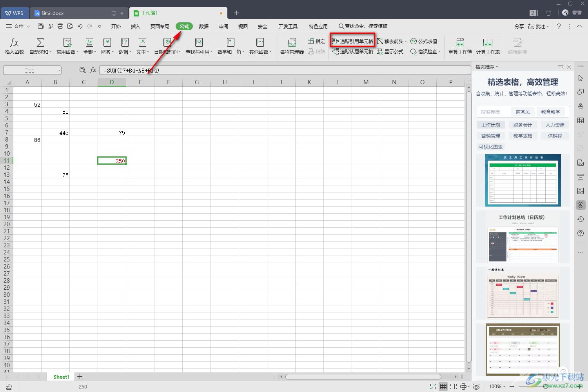588x392 pixels.
Task: Expand the reading mode dropdown in status bar
Action: click(468, 387)
